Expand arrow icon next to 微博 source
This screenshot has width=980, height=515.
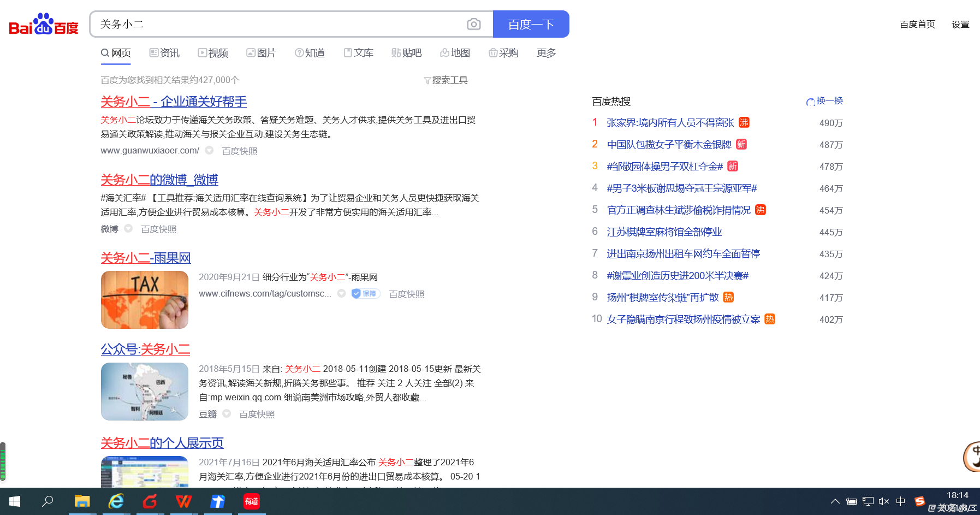tap(128, 228)
